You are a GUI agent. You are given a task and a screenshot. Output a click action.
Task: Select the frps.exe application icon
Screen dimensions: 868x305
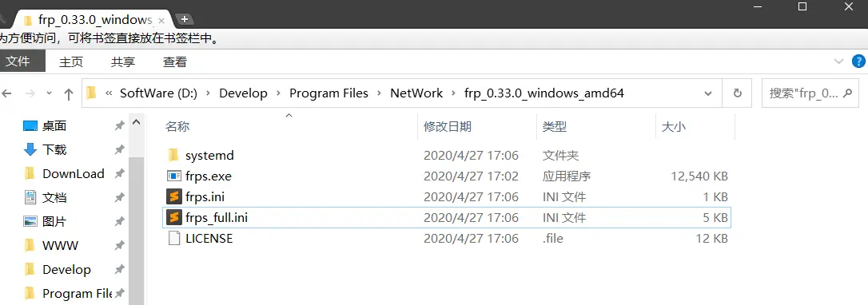coord(173,176)
